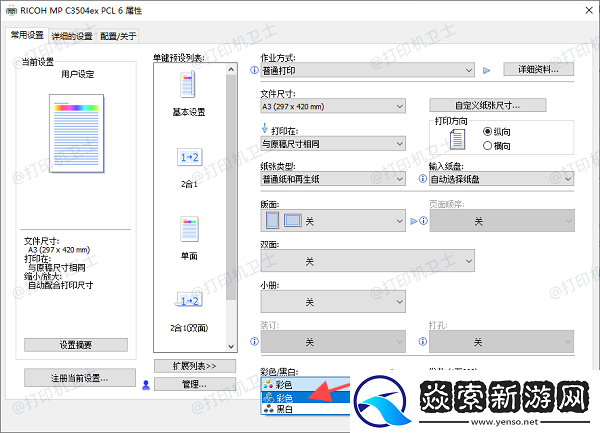Expand the 双面 dropdown
Image resolution: width=600 pixels, height=433 pixels.
click(368, 261)
